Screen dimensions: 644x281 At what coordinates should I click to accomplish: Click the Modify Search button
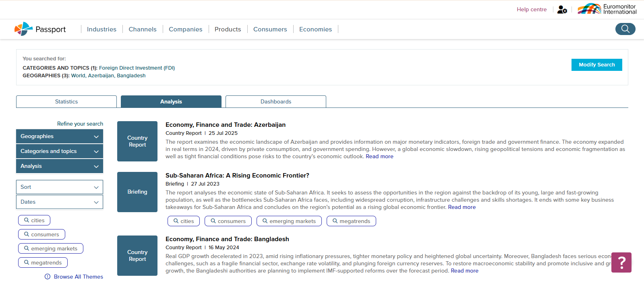click(x=596, y=65)
